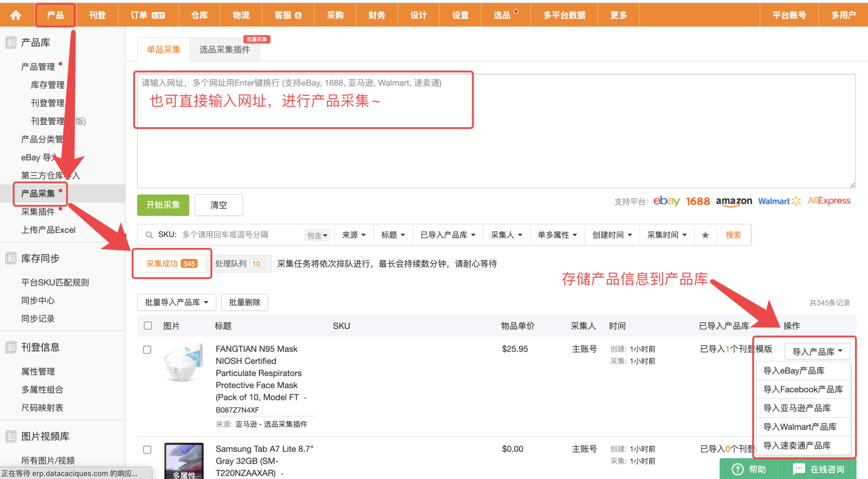868x479 pixels.
Task: Open 上传产品Excel in the sidebar
Action: tap(48, 230)
